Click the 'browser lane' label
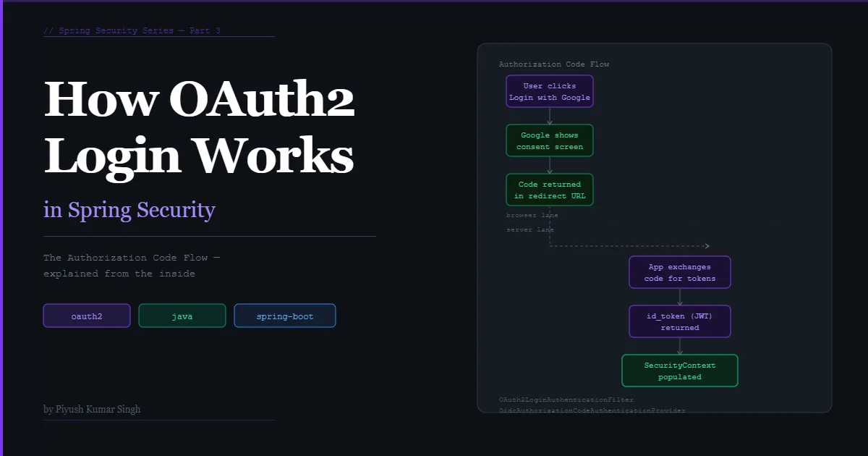This screenshot has height=456, width=868. click(532, 215)
